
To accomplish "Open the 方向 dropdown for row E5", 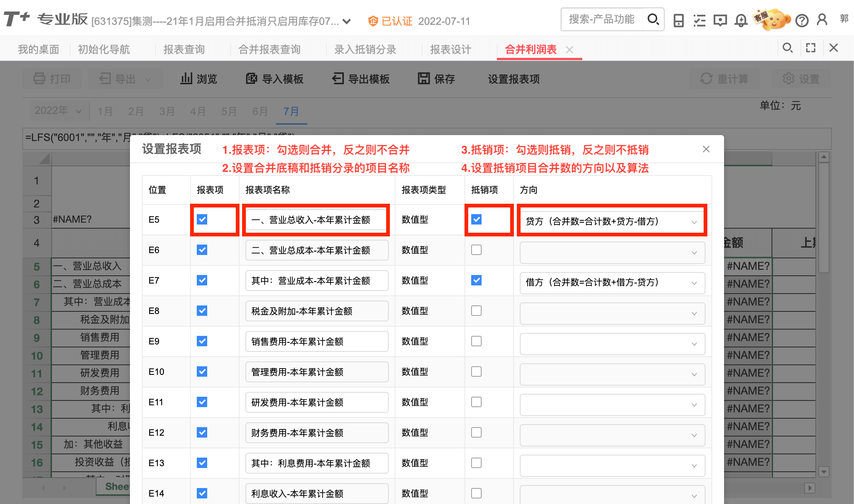I will coord(612,222).
